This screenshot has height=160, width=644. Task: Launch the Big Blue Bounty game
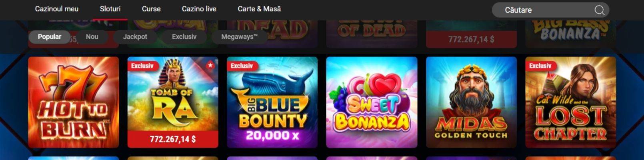(272, 102)
